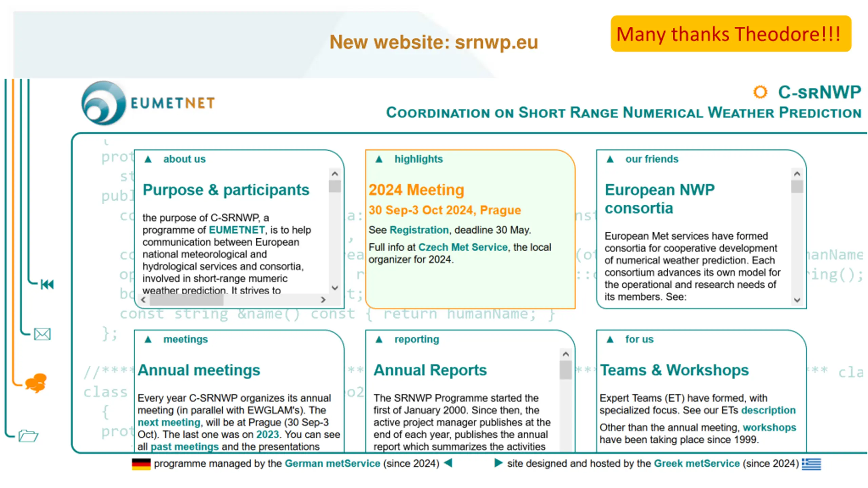Click about us vertical scrollbar thumb
The width and height of the screenshot is (868, 488).
tap(335, 186)
